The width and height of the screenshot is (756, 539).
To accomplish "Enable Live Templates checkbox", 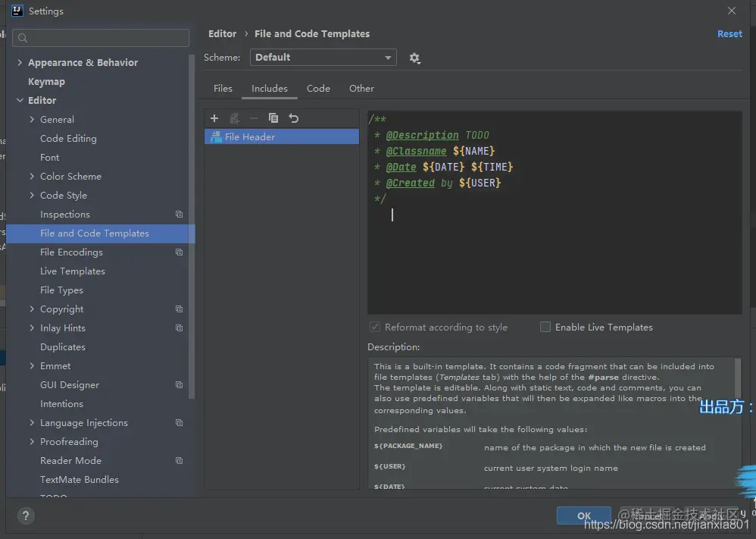I will 545,327.
